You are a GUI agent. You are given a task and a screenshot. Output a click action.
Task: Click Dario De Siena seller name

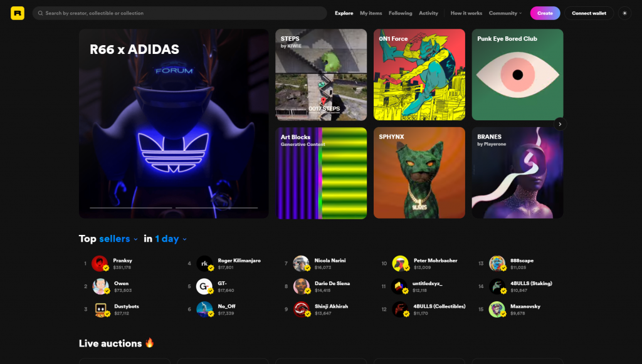(x=332, y=283)
